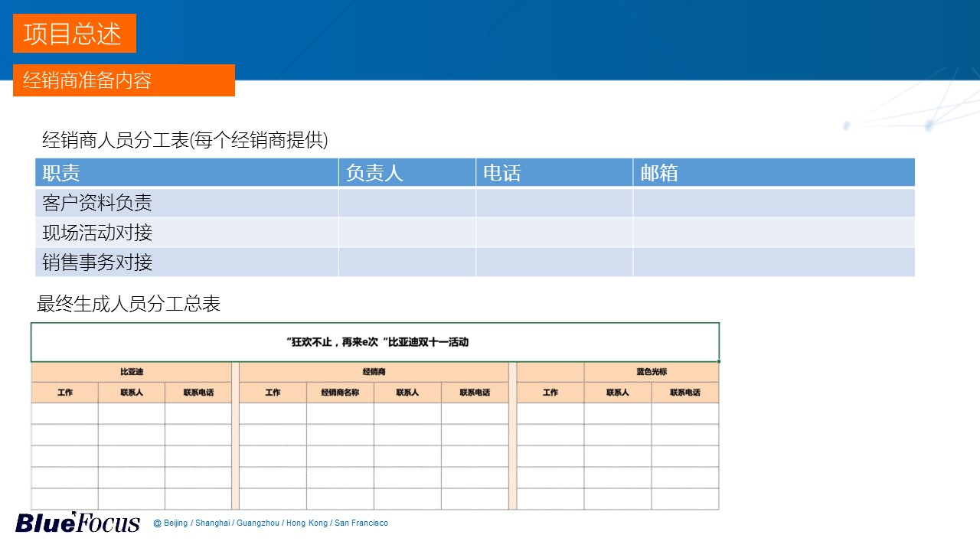
Task: Click the heading 经销商人员分工表(每个经销商提供)
Action: pos(185,140)
